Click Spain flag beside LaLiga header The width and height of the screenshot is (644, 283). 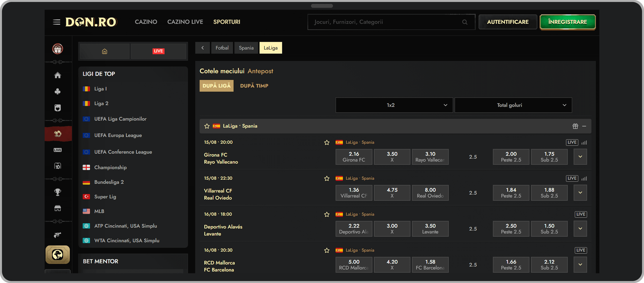click(x=216, y=126)
